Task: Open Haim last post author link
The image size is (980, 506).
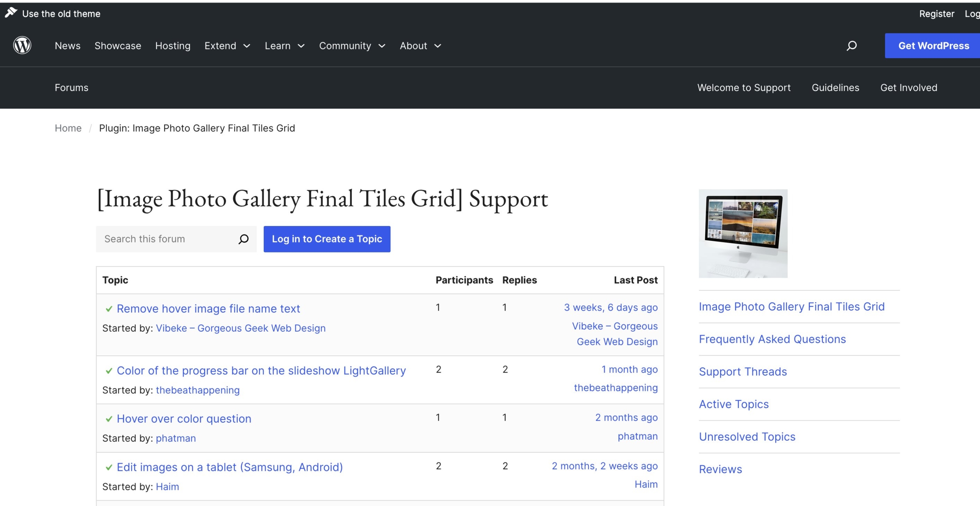Action: (x=646, y=484)
